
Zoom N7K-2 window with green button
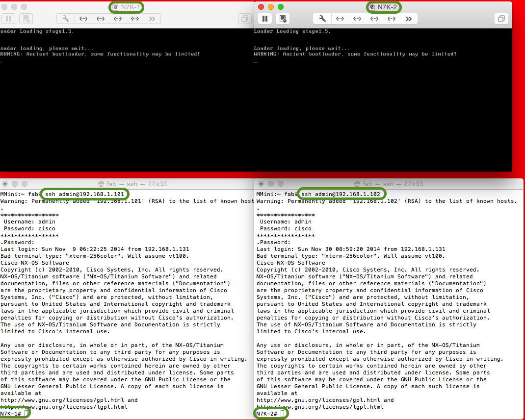tap(281, 7)
